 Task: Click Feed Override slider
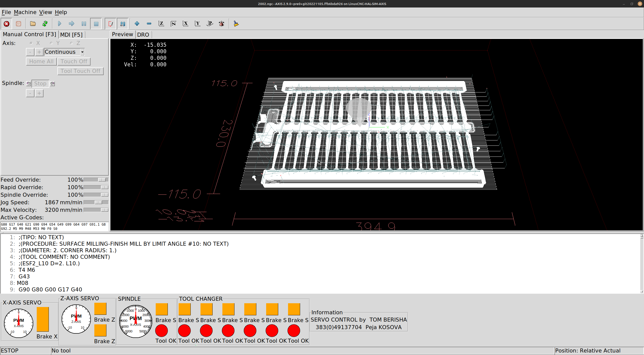pos(96,180)
